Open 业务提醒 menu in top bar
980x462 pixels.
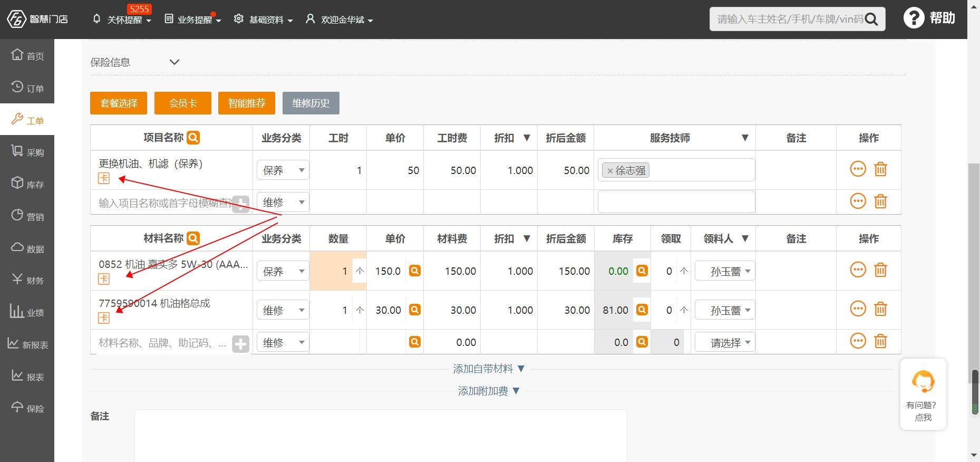coord(193,20)
